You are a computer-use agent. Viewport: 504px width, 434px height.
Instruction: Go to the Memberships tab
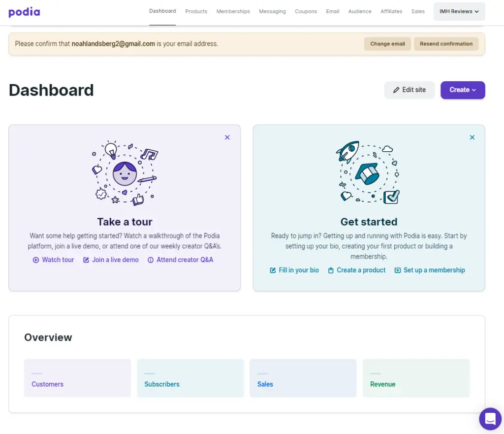[x=233, y=11]
